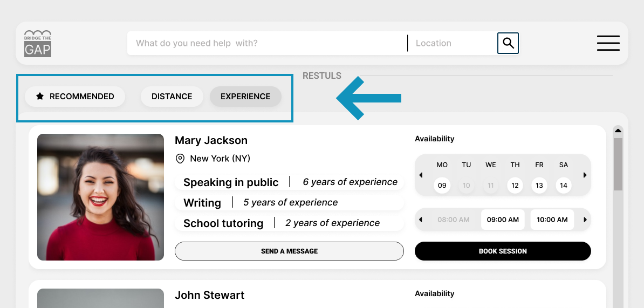
Task: Show later time slots
Action: (585, 220)
